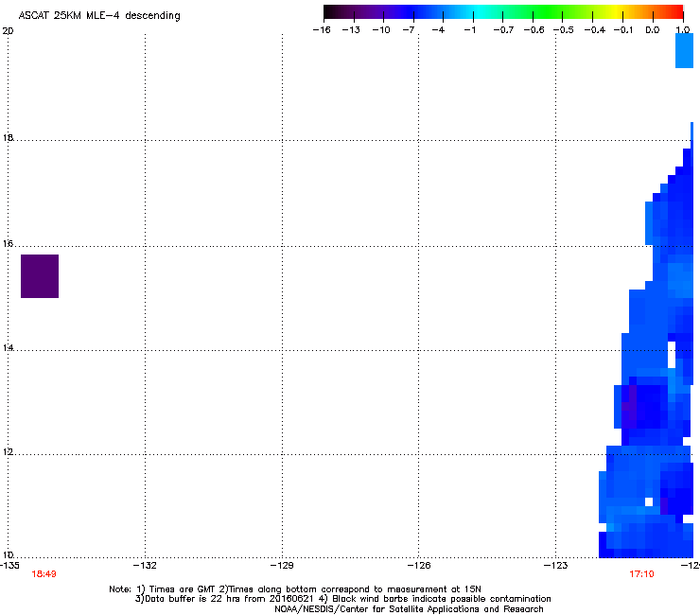This screenshot has height=615, width=700.
Task: Click the -4 color scale label
Action: pos(438,30)
